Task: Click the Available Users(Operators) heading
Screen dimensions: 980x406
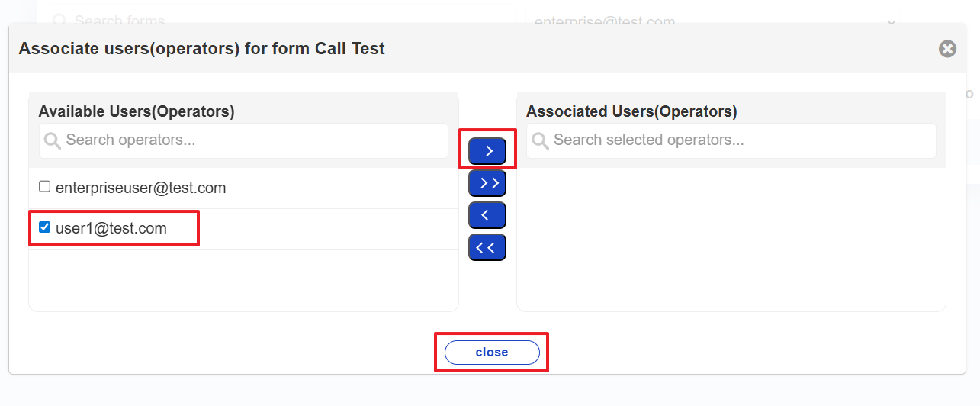Action: (x=137, y=111)
